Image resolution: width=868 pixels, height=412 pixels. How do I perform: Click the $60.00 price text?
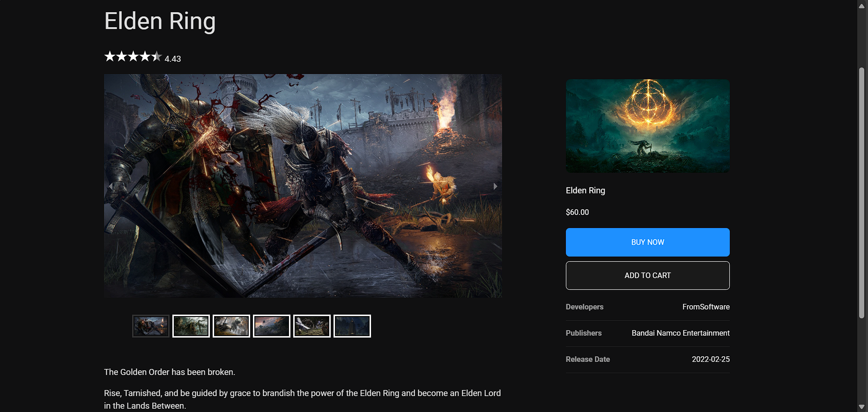pyautogui.click(x=577, y=212)
